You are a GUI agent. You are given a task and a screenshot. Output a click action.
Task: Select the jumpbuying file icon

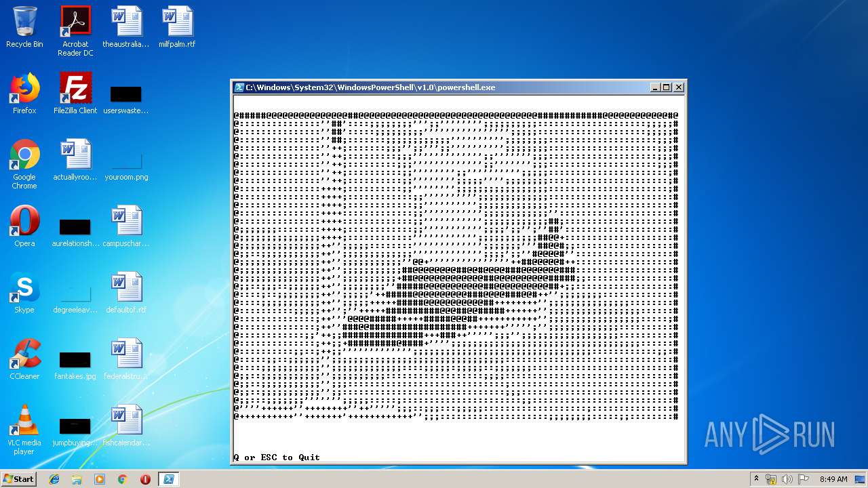coord(75,431)
